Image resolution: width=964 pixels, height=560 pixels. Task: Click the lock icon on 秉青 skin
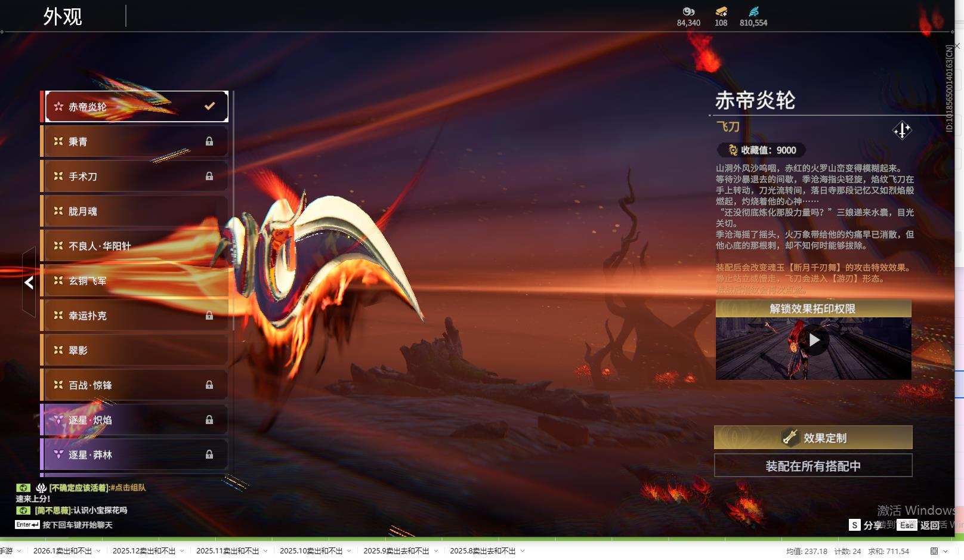(209, 141)
